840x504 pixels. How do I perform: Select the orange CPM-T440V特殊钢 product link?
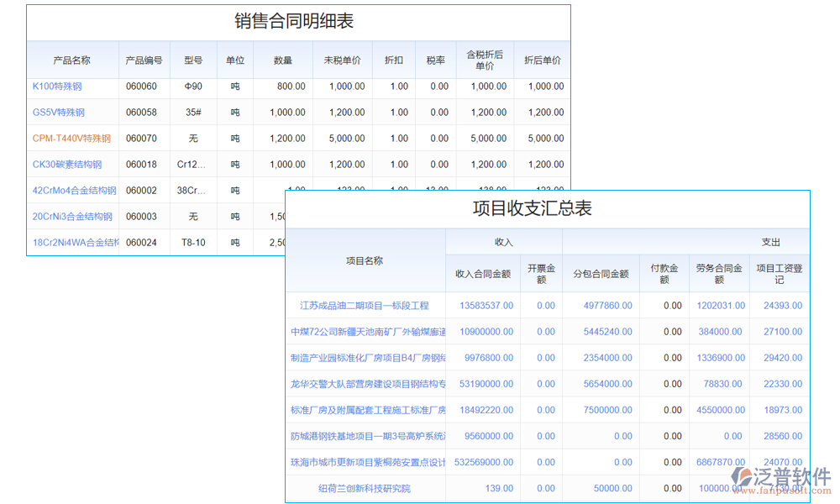click(x=71, y=139)
